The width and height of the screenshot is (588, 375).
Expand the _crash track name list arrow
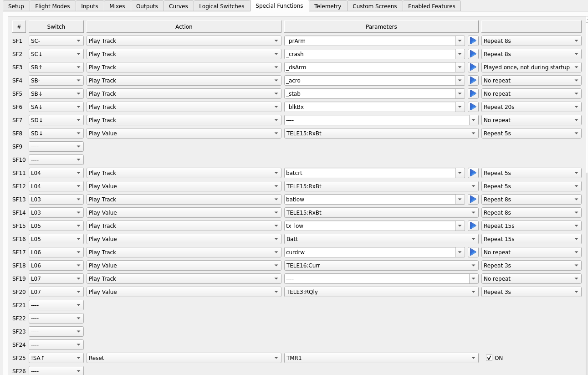pos(460,54)
